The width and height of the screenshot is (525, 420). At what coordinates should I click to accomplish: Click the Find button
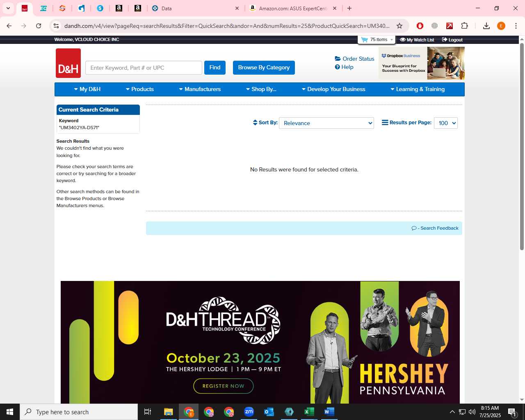[215, 68]
